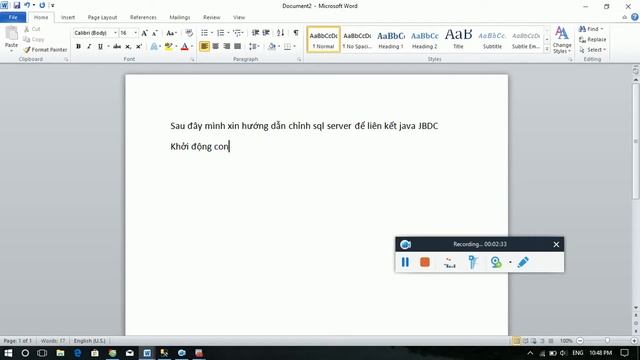
Task: Open File Explorer from taskbar
Action: tap(60, 353)
